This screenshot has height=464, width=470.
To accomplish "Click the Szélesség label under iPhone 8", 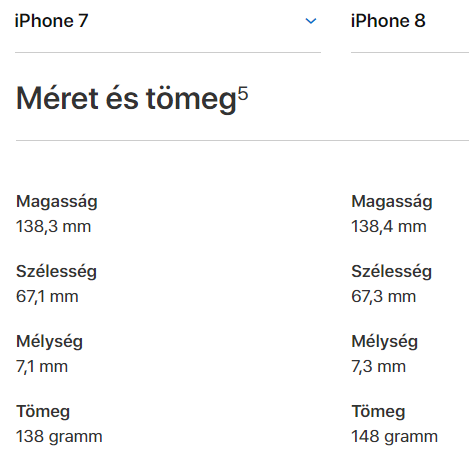I will click(392, 272).
